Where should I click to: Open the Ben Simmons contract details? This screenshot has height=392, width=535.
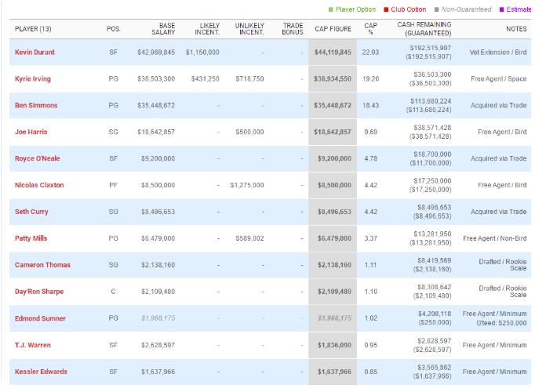click(x=36, y=105)
